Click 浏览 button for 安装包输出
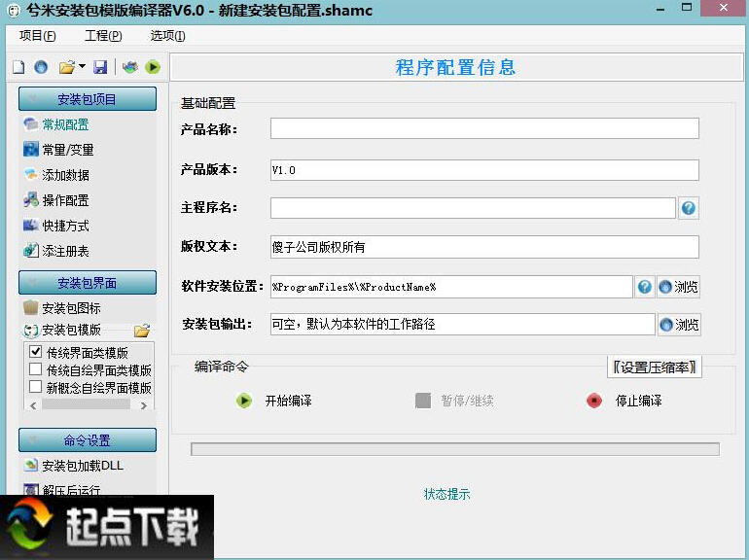Screen dimensions: 749x560 [x=679, y=325]
